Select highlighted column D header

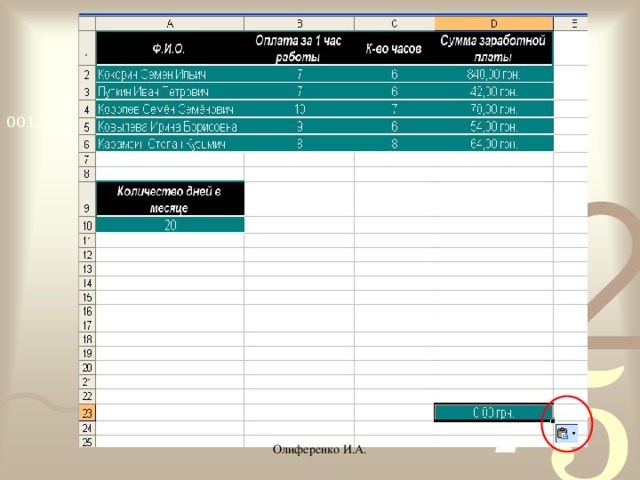pos(493,24)
